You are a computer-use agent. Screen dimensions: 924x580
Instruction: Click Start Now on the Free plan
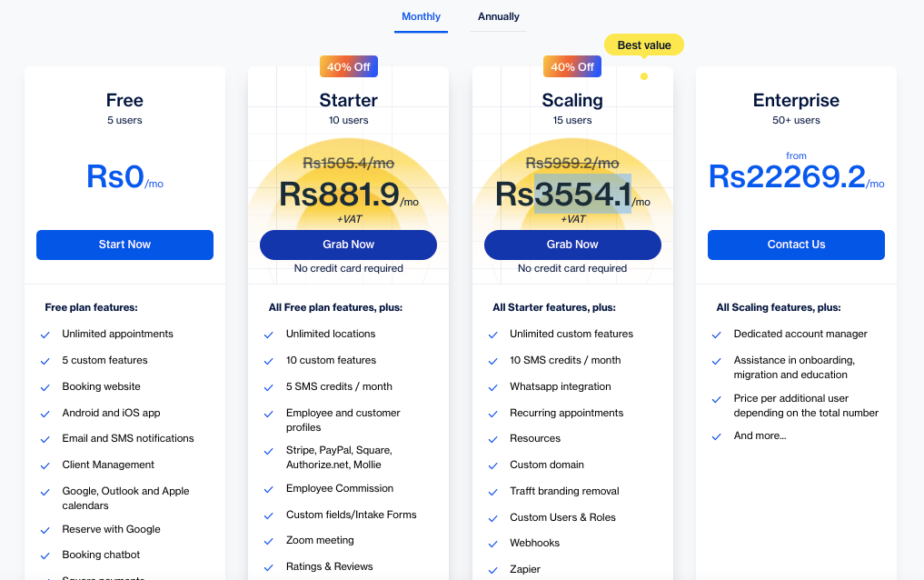tap(125, 245)
